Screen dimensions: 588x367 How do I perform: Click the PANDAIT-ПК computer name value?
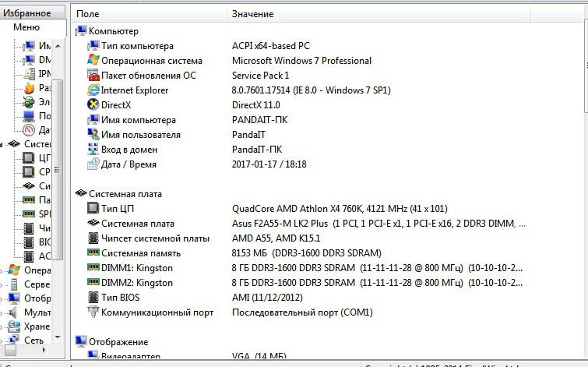pyautogui.click(x=259, y=120)
